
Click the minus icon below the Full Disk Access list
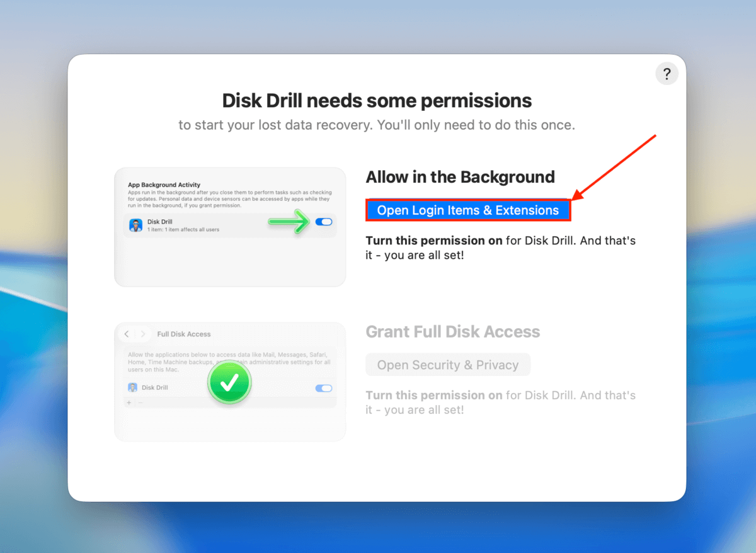pyautogui.click(x=140, y=402)
